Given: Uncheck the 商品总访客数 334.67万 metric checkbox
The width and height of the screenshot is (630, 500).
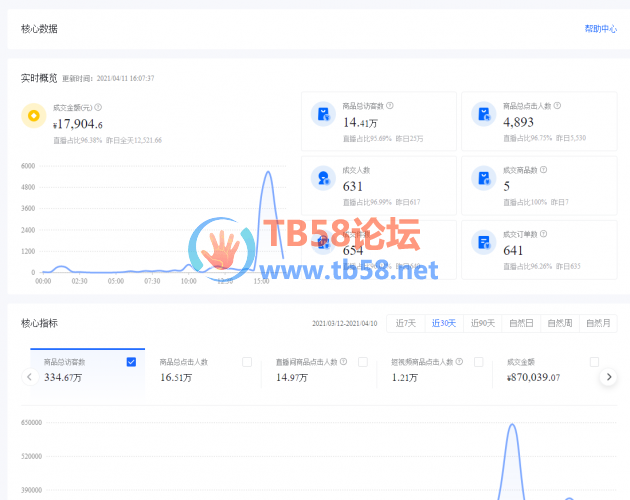Looking at the screenshot, I should (x=131, y=362).
